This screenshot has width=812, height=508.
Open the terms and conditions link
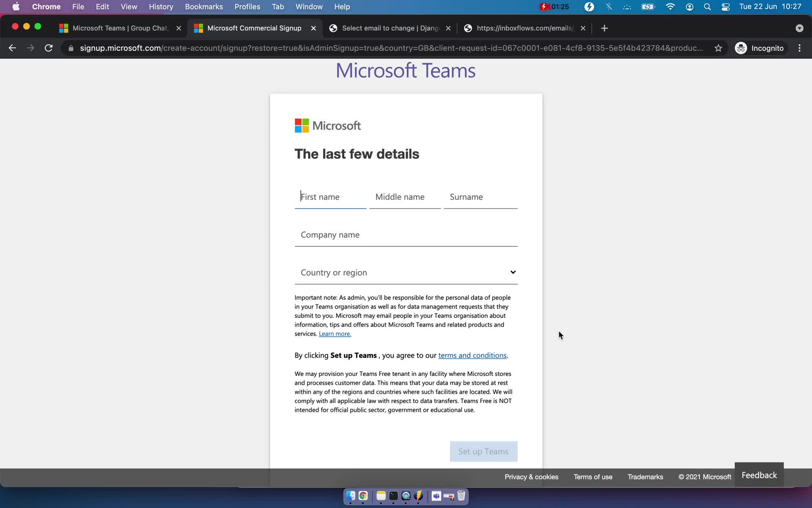472,356
